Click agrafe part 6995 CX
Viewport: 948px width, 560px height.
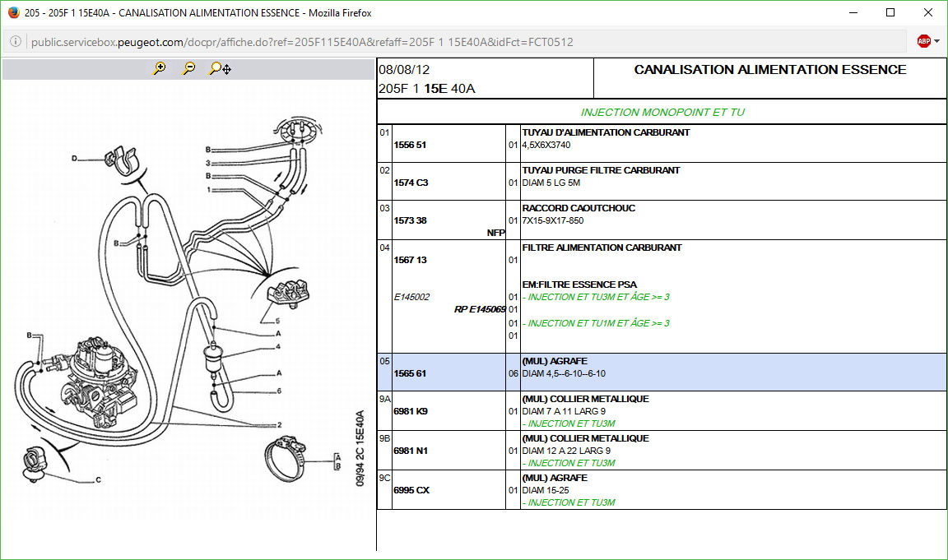pos(411,490)
